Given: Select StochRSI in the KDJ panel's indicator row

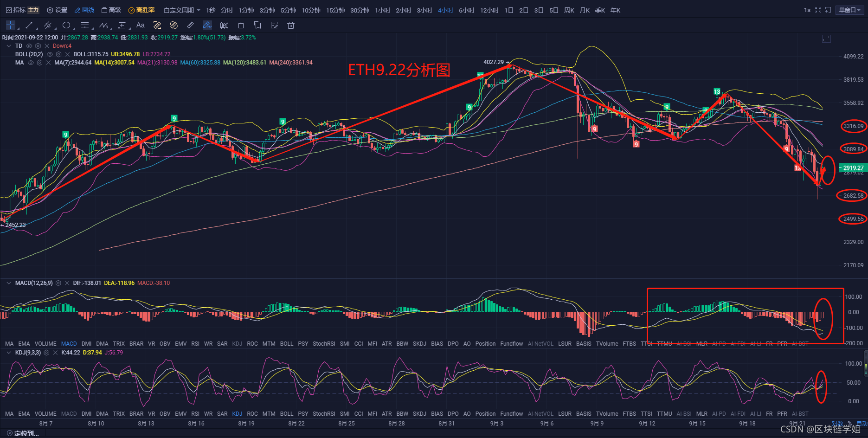Looking at the screenshot, I should pyautogui.click(x=324, y=414).
